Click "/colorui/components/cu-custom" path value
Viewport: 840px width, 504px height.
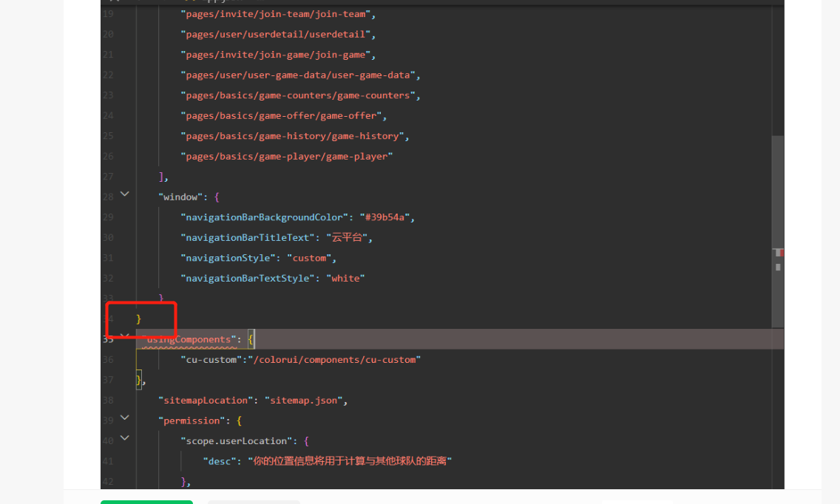click(334, 360)
